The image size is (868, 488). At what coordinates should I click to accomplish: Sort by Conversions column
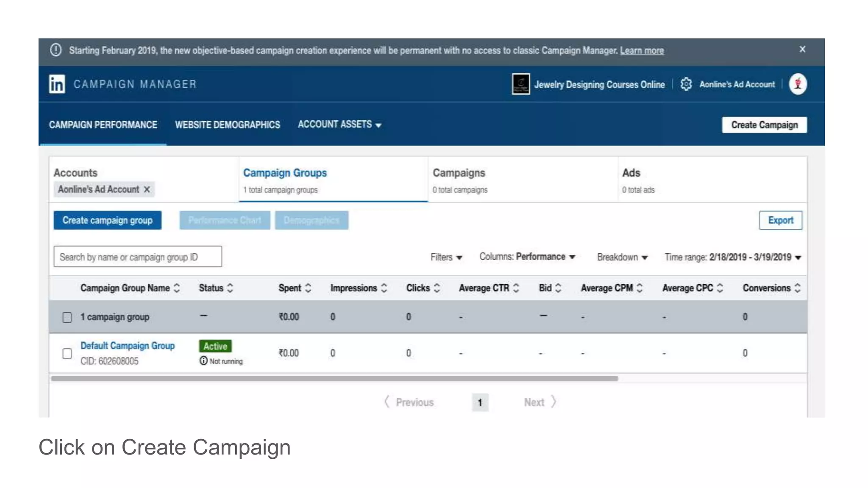coord(797,288)
